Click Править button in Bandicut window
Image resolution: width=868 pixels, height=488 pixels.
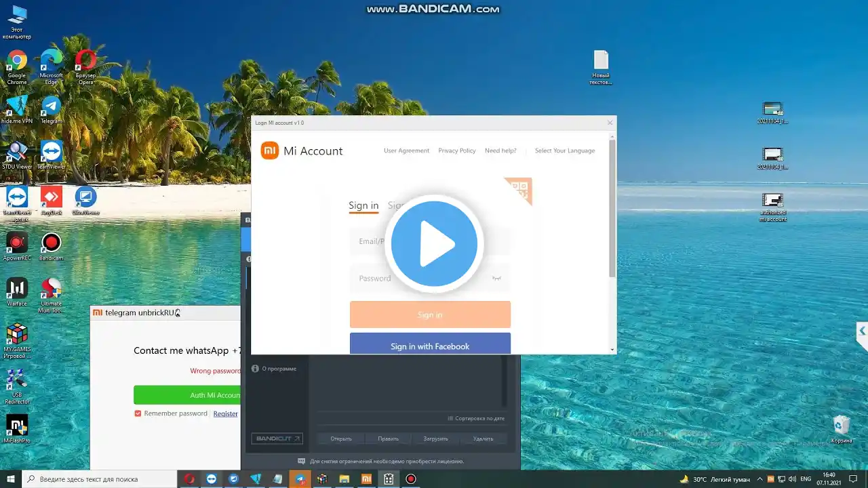[x=389, y=439]
